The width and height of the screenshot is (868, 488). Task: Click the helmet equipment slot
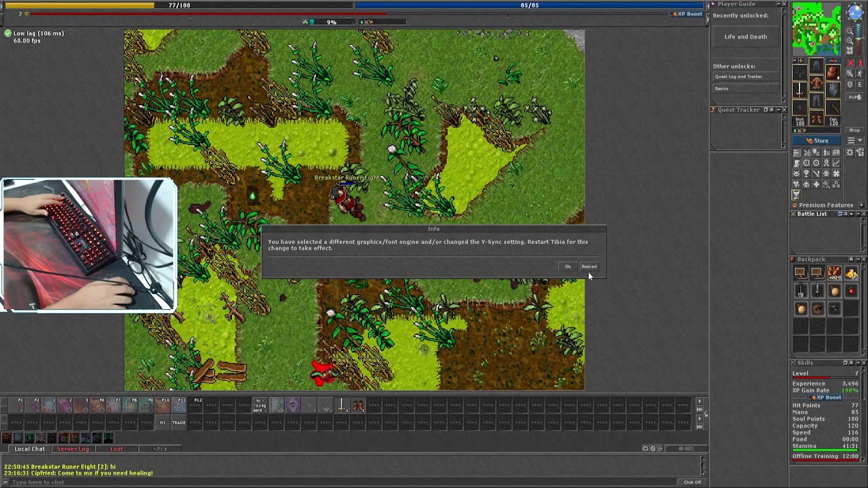[x=816, y=66]
